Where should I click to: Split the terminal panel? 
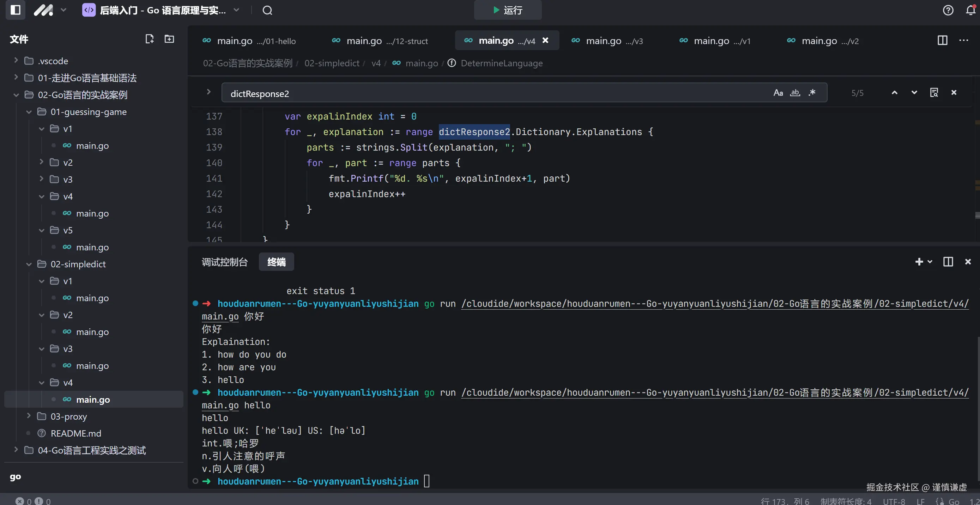coord(948,262)
